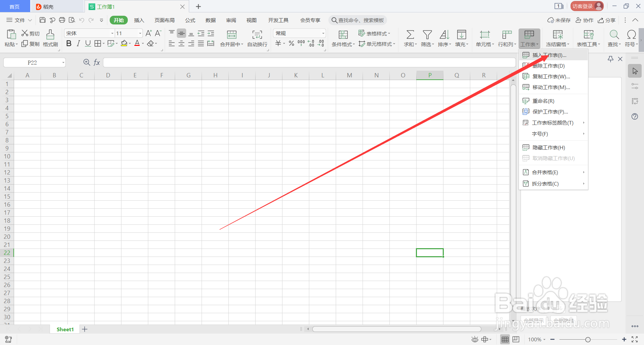Toggle center horizontal alignment
This screenshot has height=345, width=644.
coord(181,44)
